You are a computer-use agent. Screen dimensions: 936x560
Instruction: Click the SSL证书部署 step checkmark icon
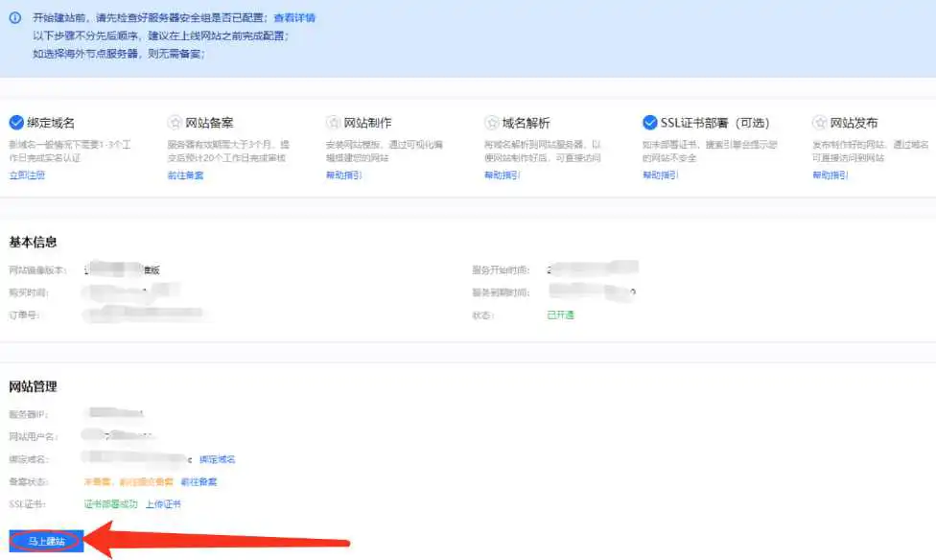click(x=649, y=123)
